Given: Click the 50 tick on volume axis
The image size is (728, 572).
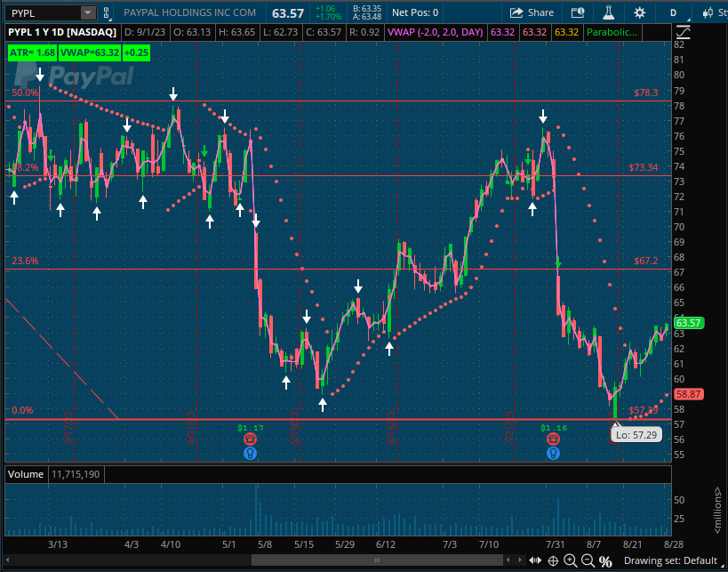Looking at the screenshot, I should [x=679, y=500].
